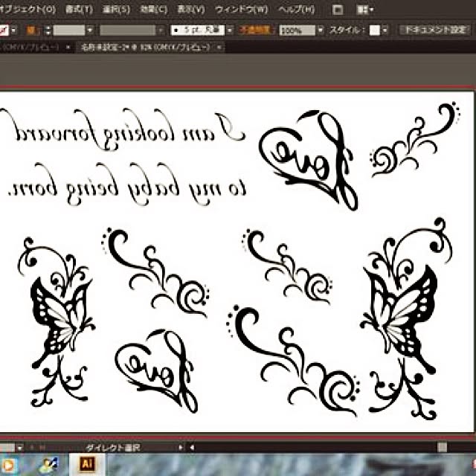Select the swirl ornament beside the upper heart
This screenshot has width=476, height=476.
[x=414, y=140]
